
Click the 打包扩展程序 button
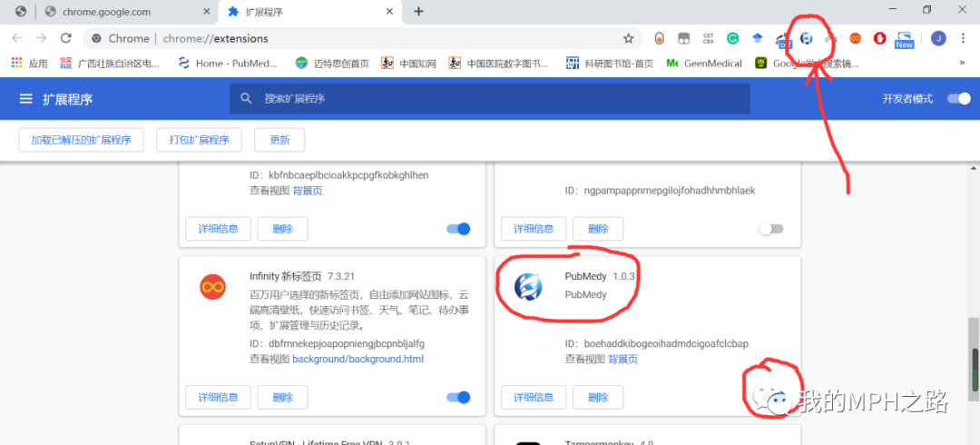click(x=199, y=140)
